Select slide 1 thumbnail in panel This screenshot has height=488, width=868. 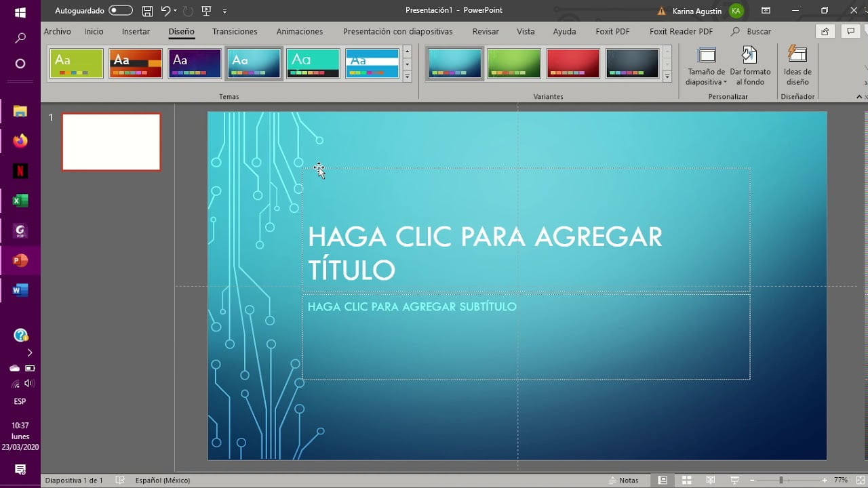pyautogui.click(x=111, y=142)
